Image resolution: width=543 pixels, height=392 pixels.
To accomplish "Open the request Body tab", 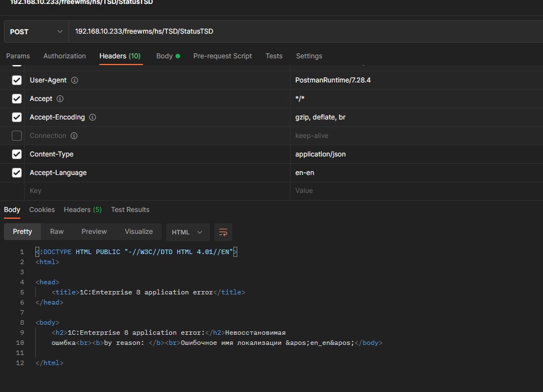I will pyautogui.click(x=168, y=56).
